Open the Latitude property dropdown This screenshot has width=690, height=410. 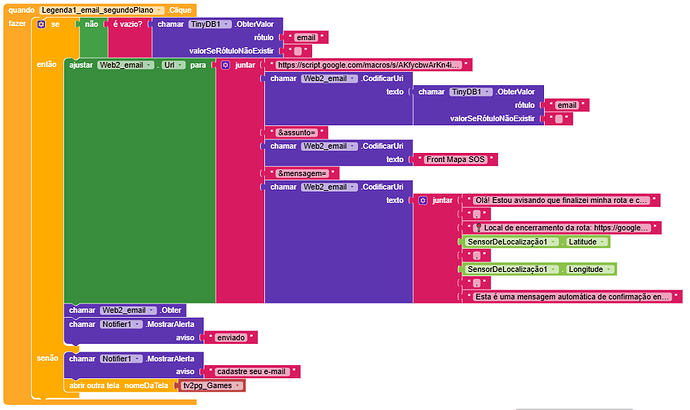pos(587,242)
